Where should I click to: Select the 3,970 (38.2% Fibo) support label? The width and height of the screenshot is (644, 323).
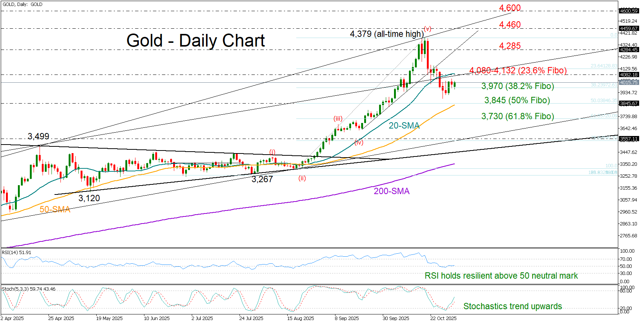518,86
